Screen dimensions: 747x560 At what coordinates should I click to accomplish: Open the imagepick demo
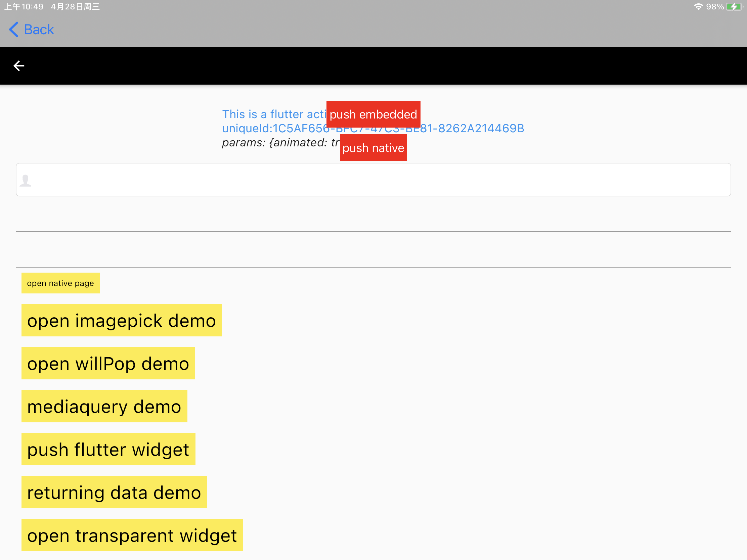122,320
